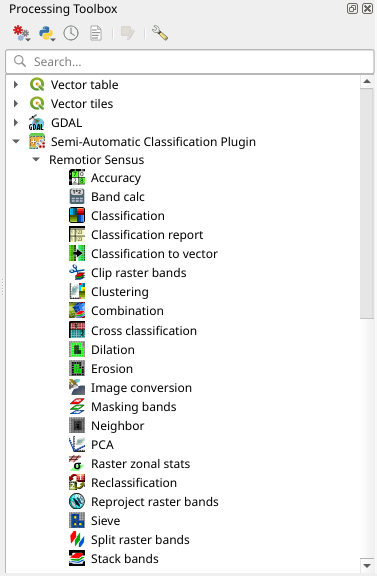Click the Sieve tool icon
This screenshot has height=576, width=377.
tap(77, 521)
